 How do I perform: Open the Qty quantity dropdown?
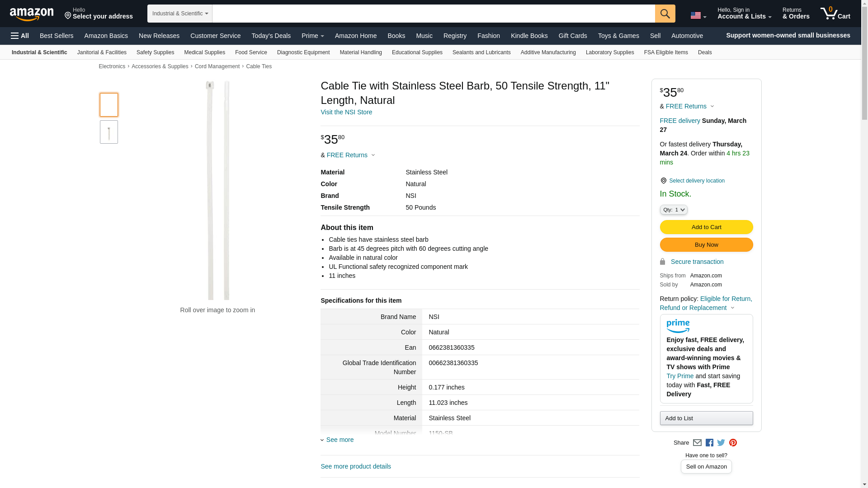tap(674, 210)
